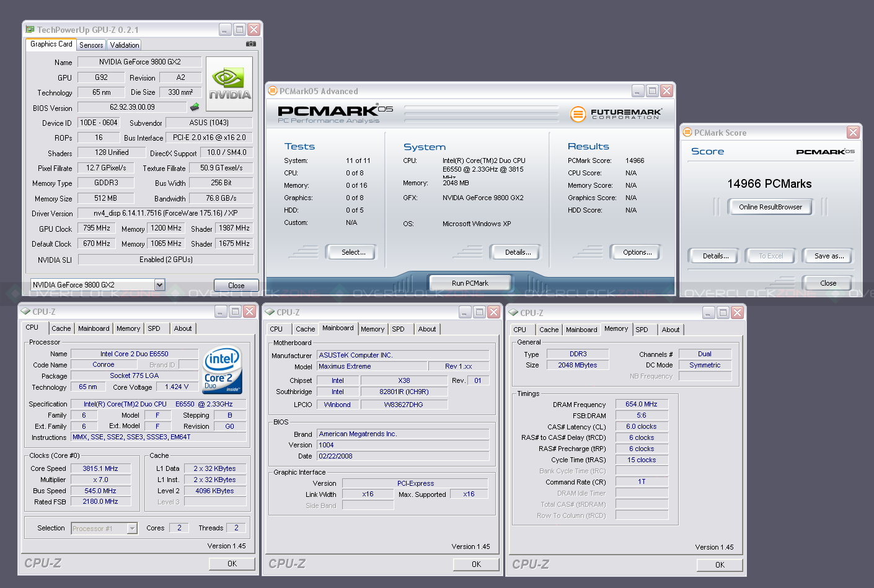Open SPD tab in CPU-Z CPU window
Screen dimensions: 874x588
point(154,328)
